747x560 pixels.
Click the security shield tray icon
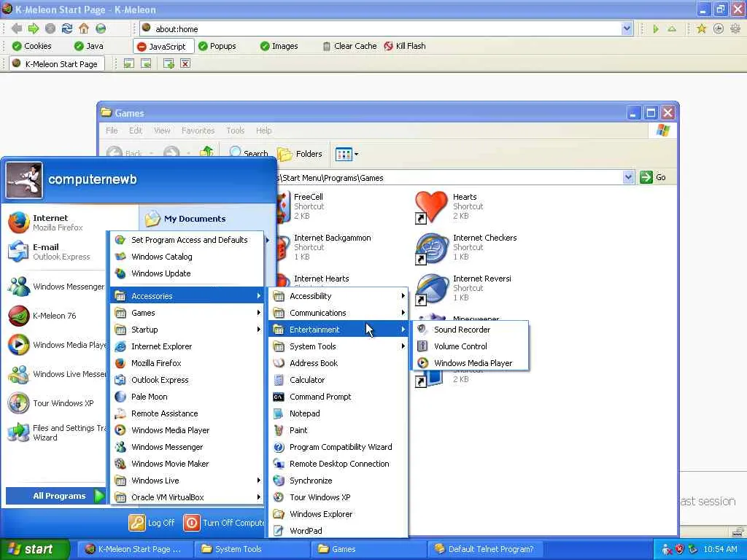(679, 549)
